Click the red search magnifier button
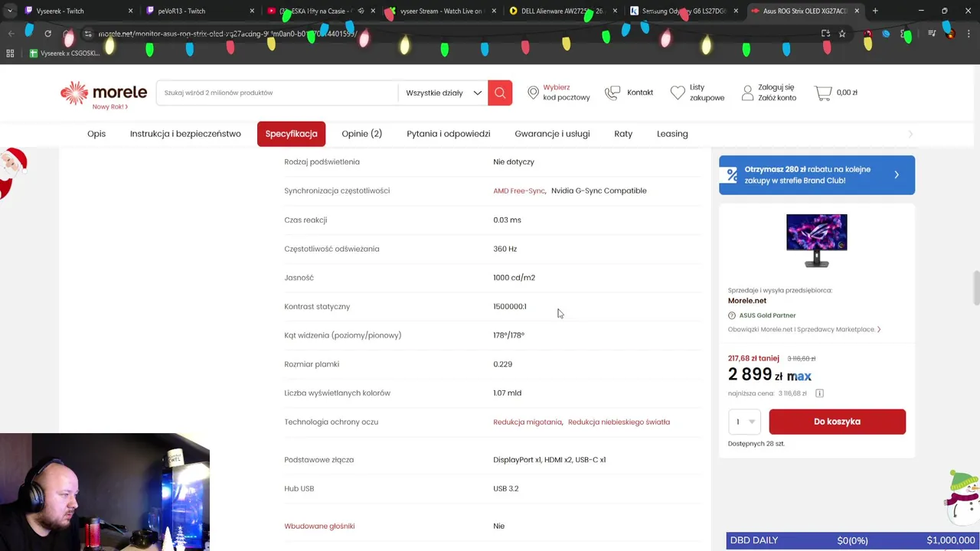 pyautogui.click(x=500, y=93)
